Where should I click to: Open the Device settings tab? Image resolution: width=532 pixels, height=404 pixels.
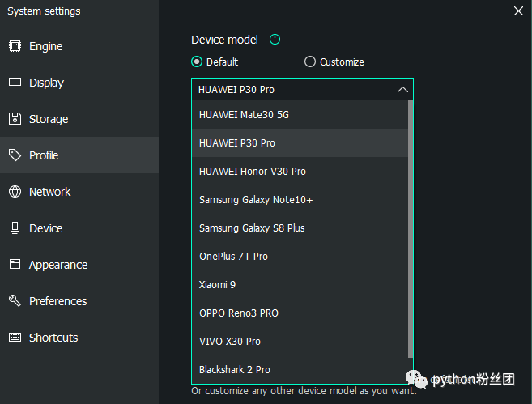[x=79, y=228]
